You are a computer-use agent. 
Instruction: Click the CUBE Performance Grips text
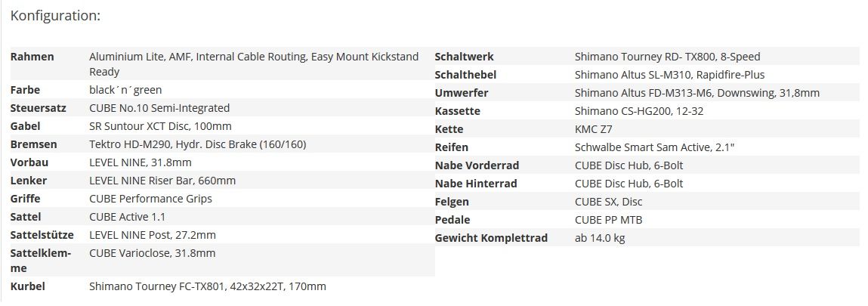coord(150,199)
